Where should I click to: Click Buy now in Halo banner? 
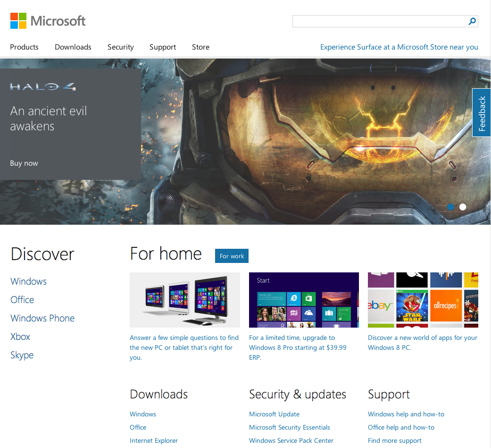[x=24, y=163]
